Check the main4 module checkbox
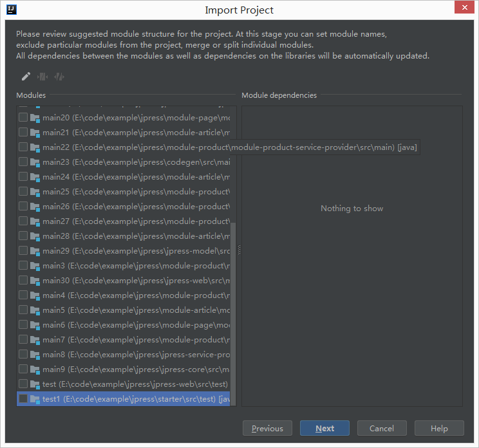 [x=23, y=295]
